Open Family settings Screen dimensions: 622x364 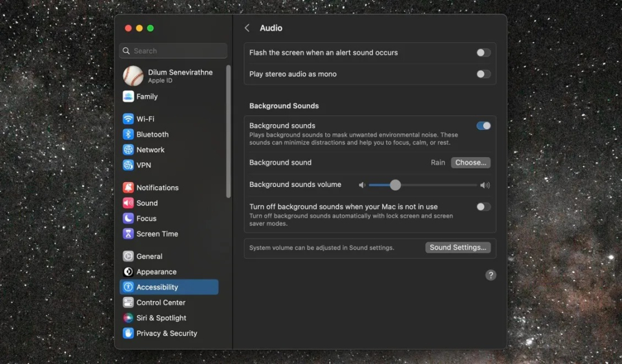146,96
